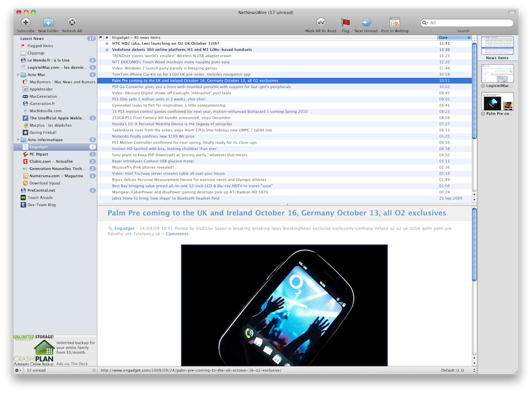The image size is (532, 393).
Task: Toggle unread dot on HTC HD2 headline
Action: pos(107,44)
